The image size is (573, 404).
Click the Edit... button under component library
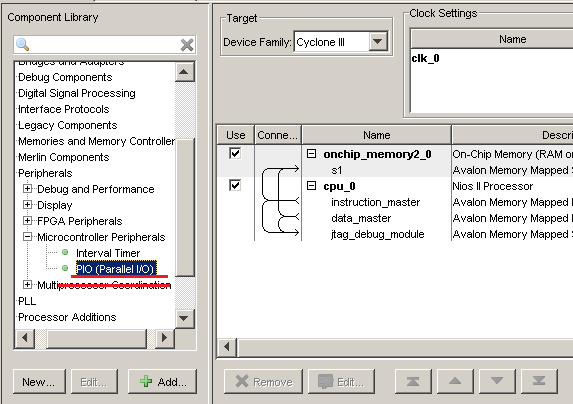click(x=94, y=382)
